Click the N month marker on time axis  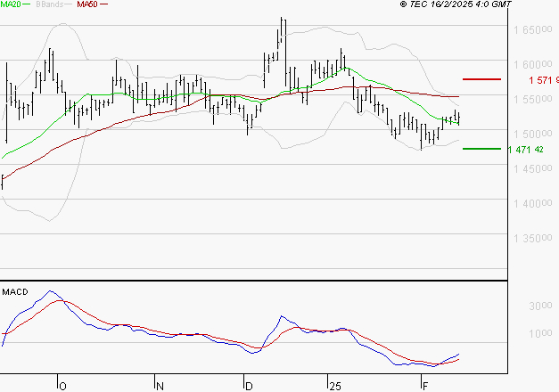tap(160, 387)
